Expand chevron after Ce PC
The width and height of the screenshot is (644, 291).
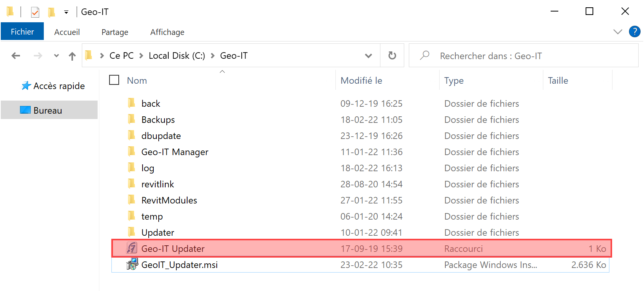(x=141, y=56)
